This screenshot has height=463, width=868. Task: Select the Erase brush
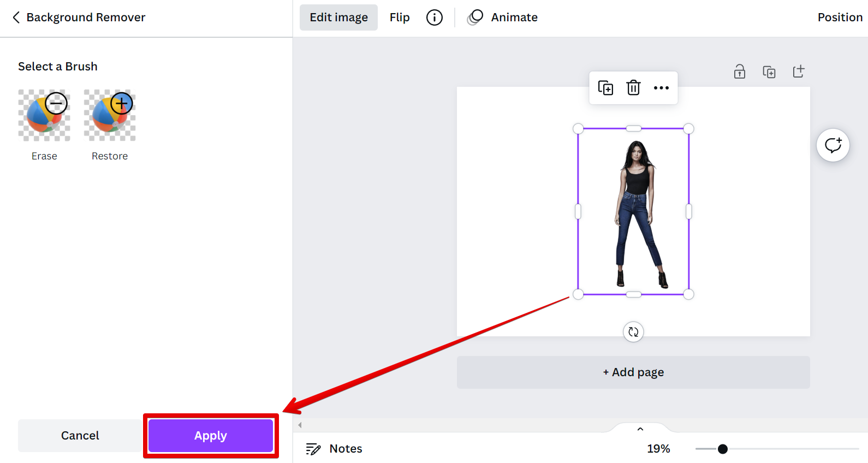[x=44, y=116]
